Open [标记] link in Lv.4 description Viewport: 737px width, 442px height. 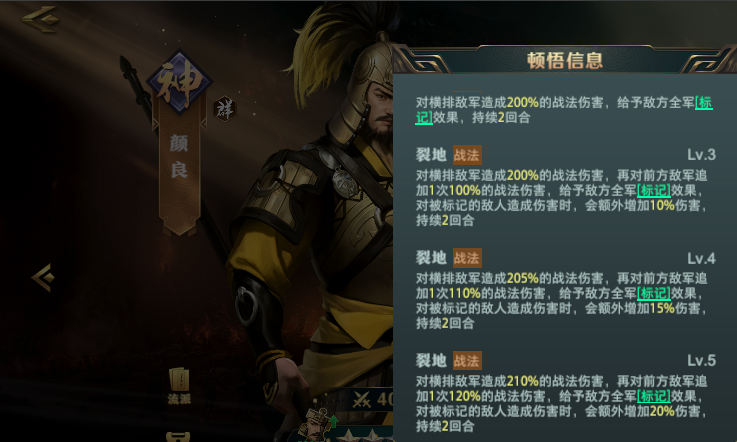coord(653,293)
